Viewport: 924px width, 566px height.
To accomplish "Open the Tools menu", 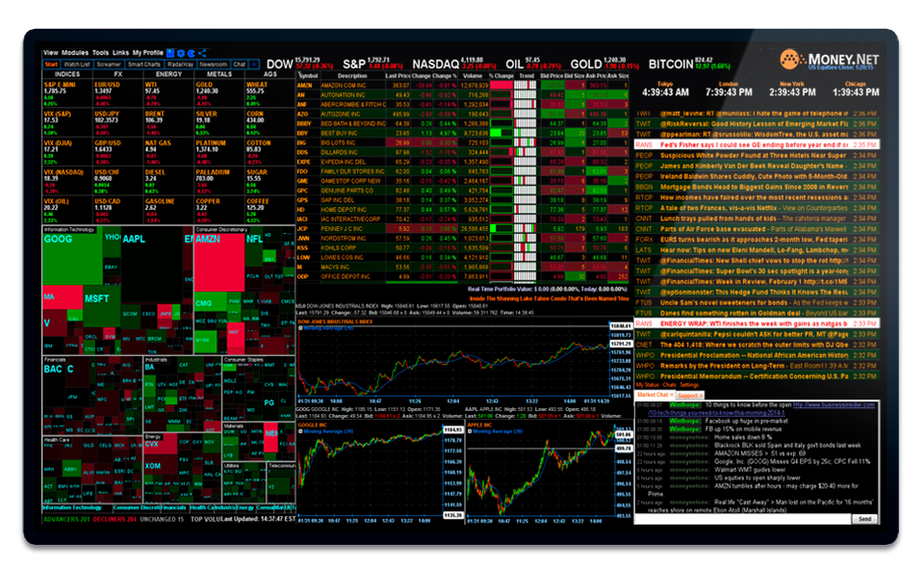I will [100, 53].
